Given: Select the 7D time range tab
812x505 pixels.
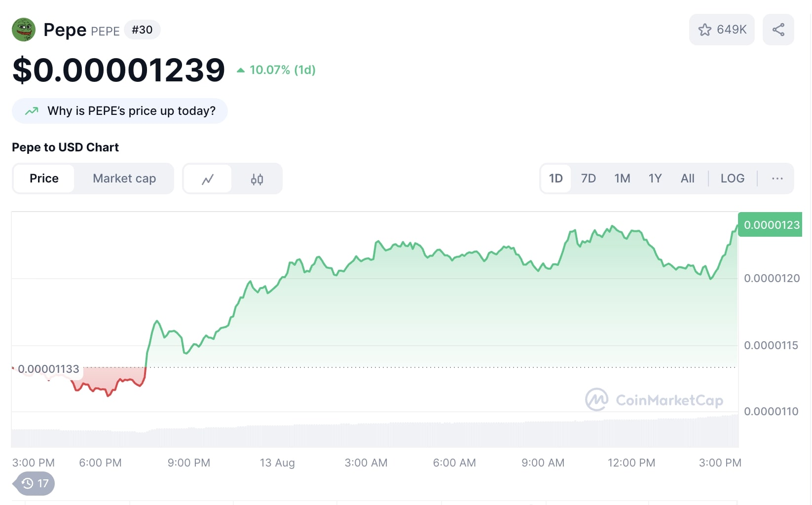Looking at the screenshot, I should tap(589, 179).
